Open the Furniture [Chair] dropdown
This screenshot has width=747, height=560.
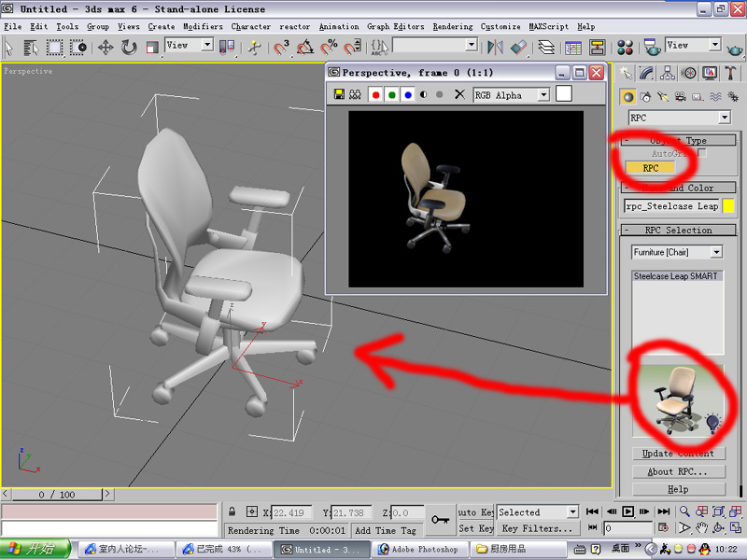(x=677, y=252)
